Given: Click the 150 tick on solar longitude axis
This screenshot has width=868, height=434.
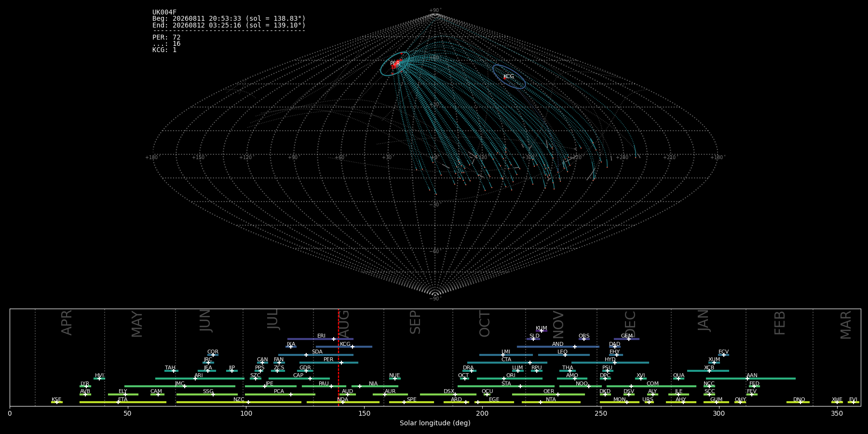Looking at the screenshot, I should click(364, 413).
